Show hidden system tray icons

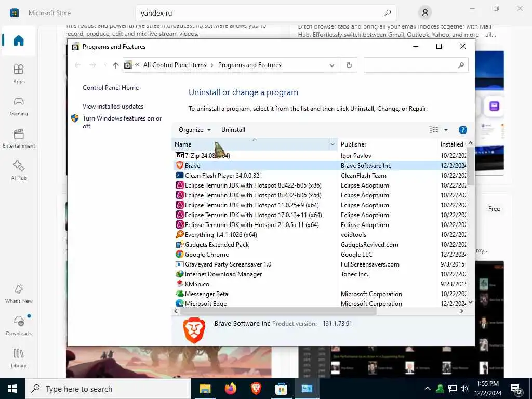tap(428, 389)
